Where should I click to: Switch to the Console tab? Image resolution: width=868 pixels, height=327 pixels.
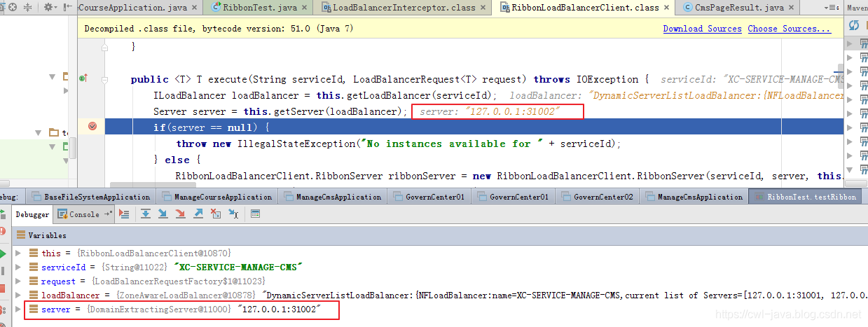[x=85, y=214]
